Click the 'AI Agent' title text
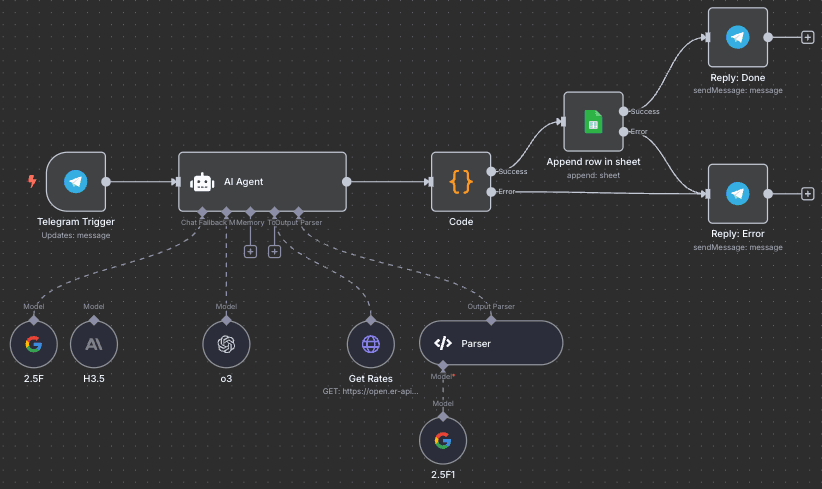 [x=243, y=182]
